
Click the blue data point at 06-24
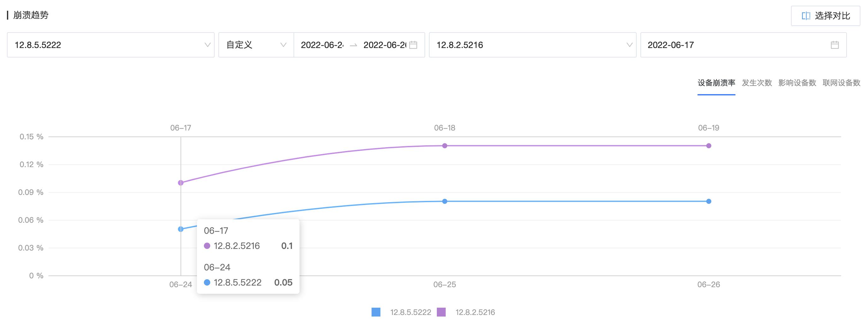pos(181,229)
